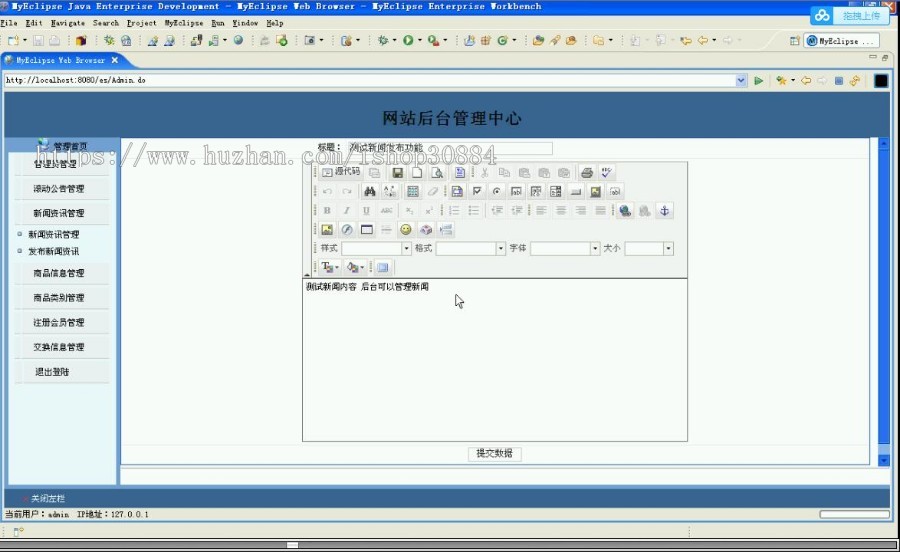This screenshot has height=552, width=900.
Task: Click the insert image icon in the editor
Action: coord(327,230)
